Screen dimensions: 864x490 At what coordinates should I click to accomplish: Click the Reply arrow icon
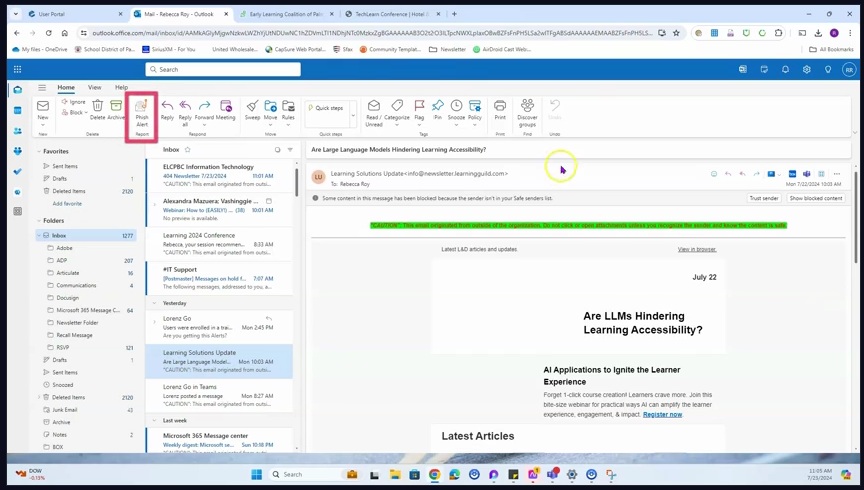(x=167, y=105)
